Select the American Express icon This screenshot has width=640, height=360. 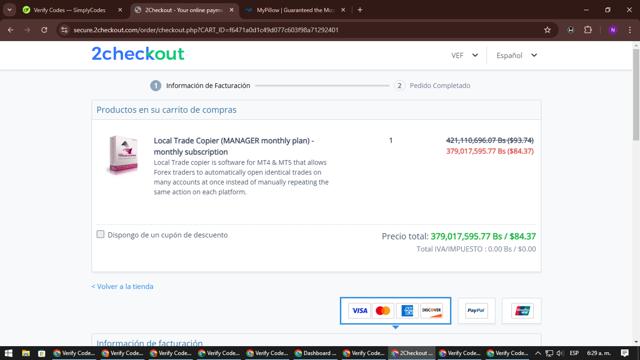click(x=407, y=311)
